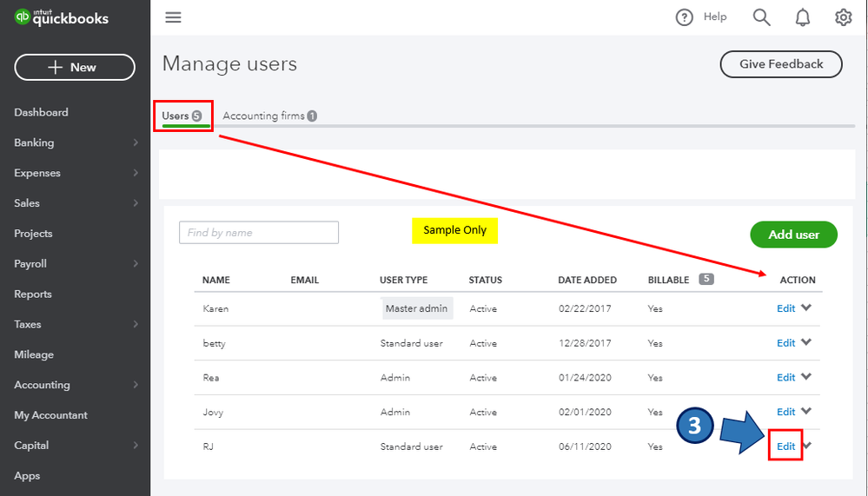868x496 pixels.
Task: Open Reports in the sidebar
Action: [33, 294]
